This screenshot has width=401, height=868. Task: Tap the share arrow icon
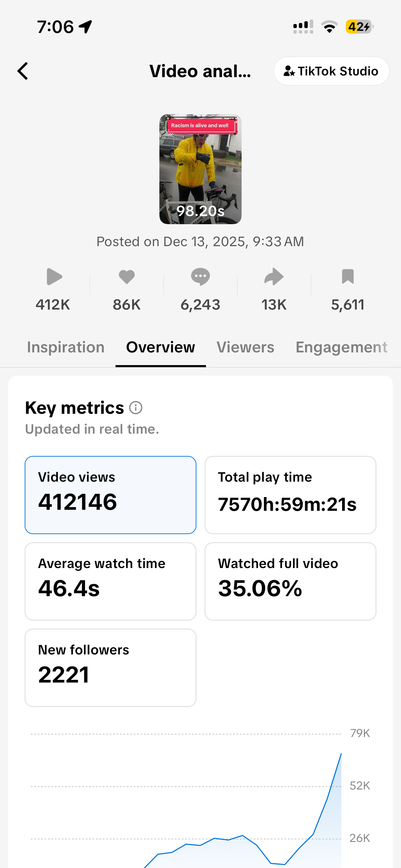[274, 277]
